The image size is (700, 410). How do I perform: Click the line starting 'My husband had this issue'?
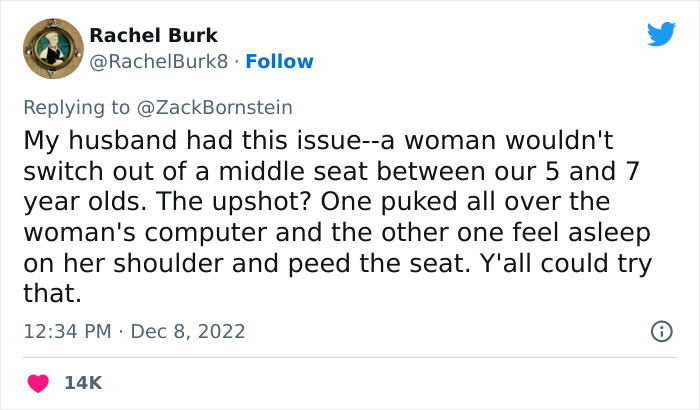(330, 140)
